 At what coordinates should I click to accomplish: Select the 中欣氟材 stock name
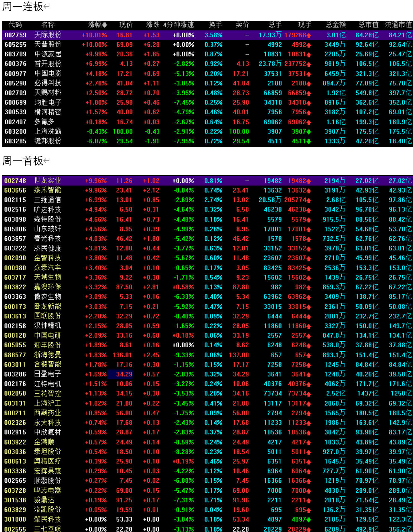(48, 432)
